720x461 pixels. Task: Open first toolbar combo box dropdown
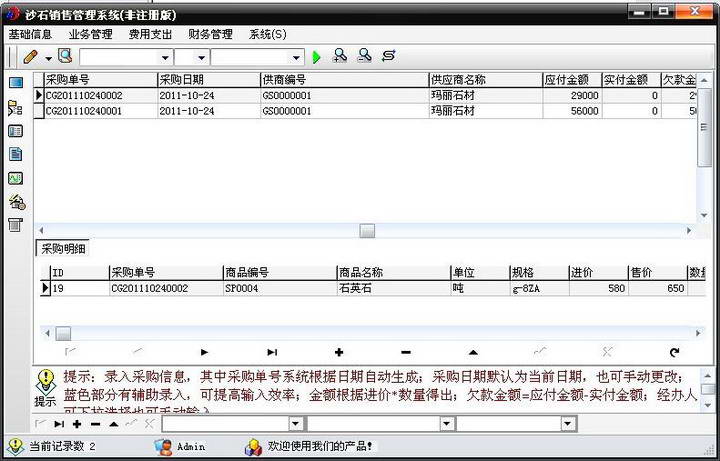pyautogui.click(x=165, y=58)
